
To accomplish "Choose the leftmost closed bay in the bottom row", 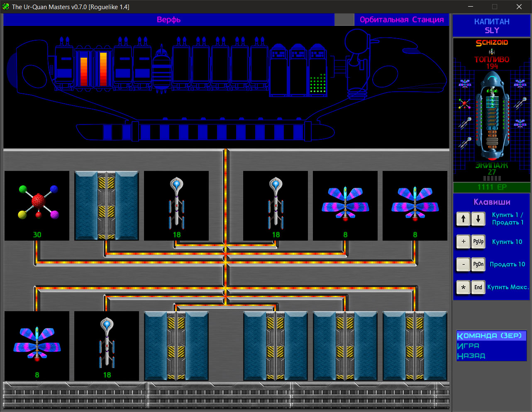I will coord(176,346).
